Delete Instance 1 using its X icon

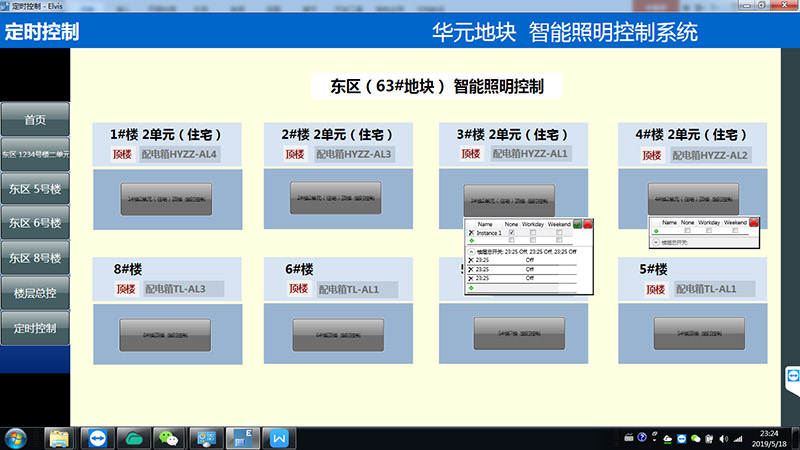(x=471, y=232)
